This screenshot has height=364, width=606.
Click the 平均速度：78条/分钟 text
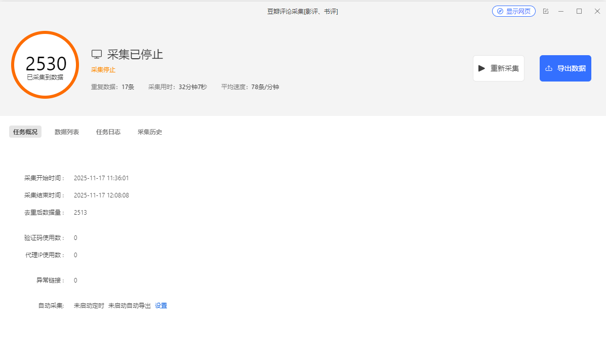[x=250, y=87]
